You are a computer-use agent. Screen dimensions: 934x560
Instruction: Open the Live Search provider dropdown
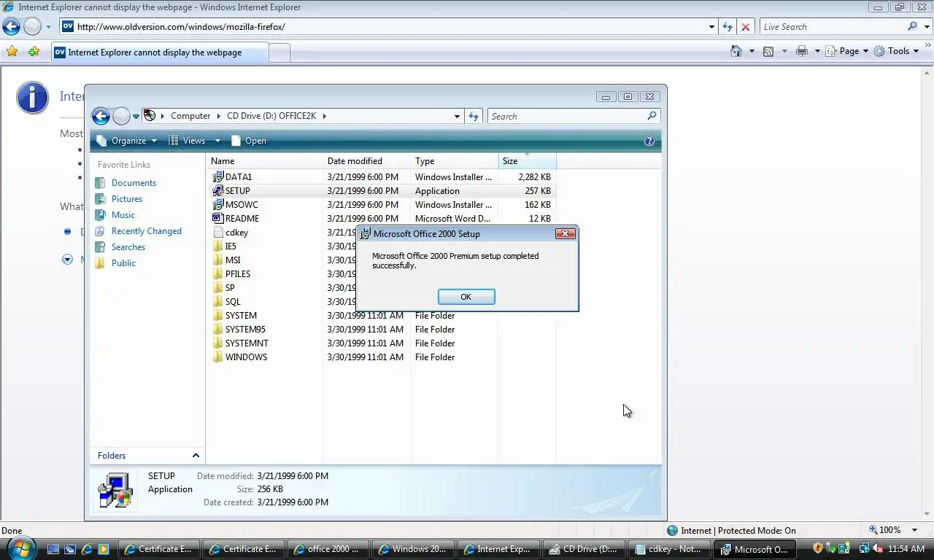coord(925,27)
